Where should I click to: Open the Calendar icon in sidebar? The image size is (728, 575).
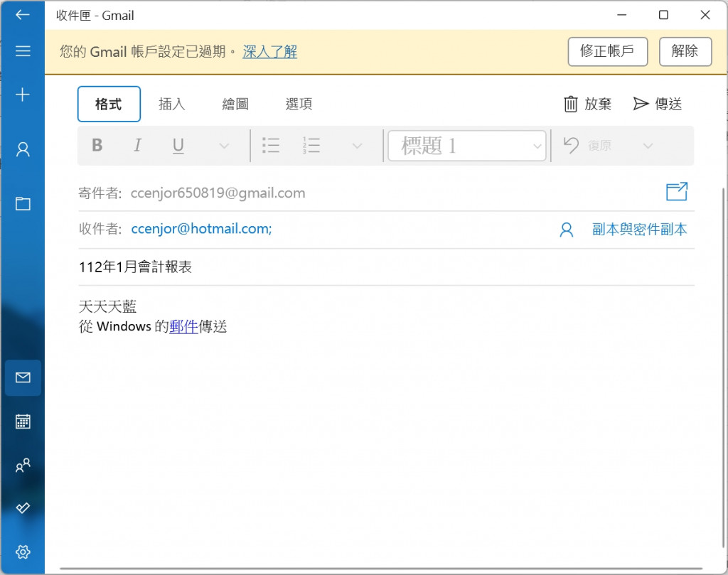(x=23, y=421)
